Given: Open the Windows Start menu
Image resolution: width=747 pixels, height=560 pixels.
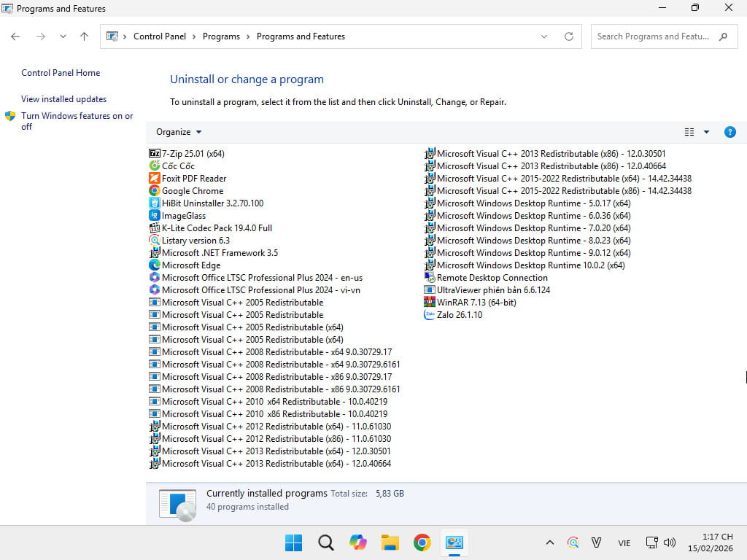Looking at the screenshot, I should [293, 542].
